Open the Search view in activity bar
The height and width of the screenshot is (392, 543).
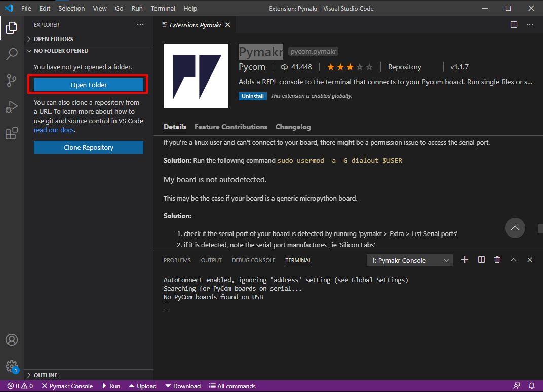12,54
